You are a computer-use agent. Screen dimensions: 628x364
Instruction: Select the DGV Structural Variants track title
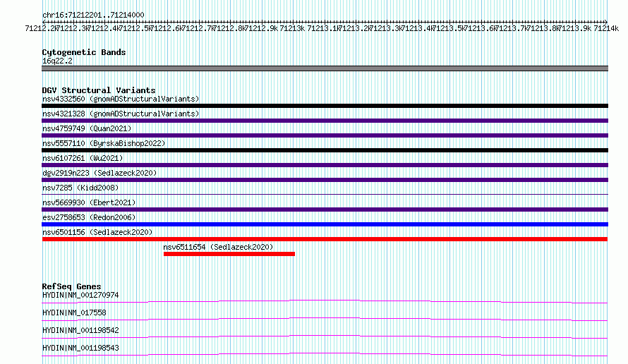point(99,90)
